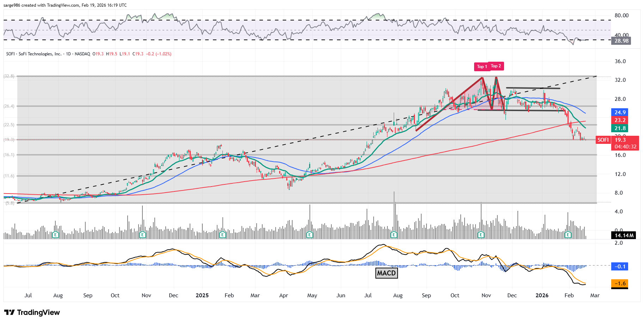Open the earnings icon just before Nov 2025
The image size is (644, 323).
coord(481,234)
